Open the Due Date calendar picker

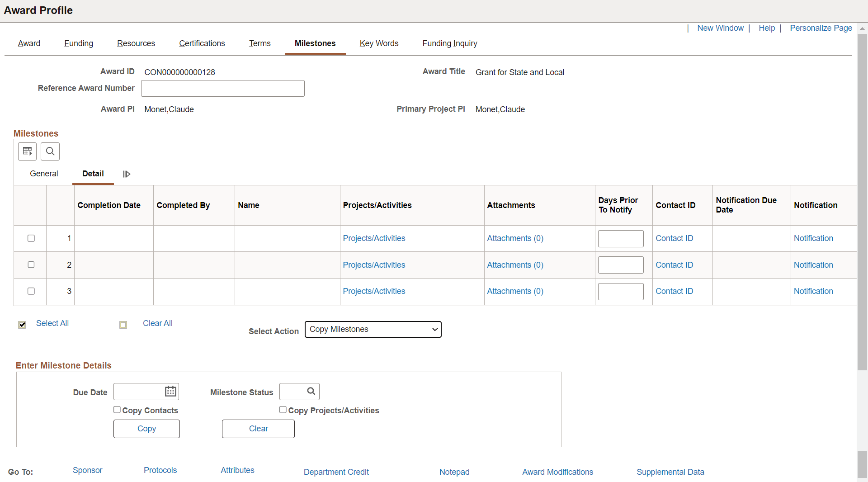point(170,392)
